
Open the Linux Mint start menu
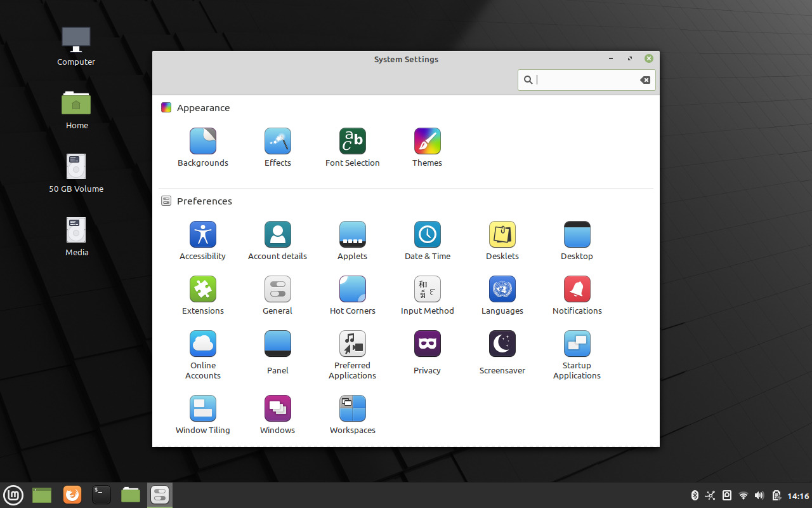click(13, 495)
